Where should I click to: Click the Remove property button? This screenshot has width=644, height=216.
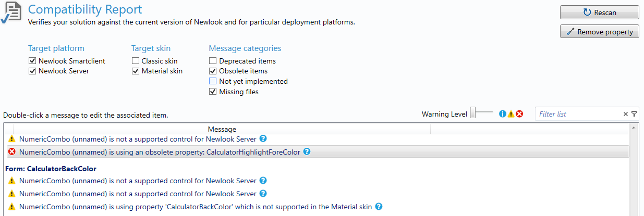click(600, 32)
